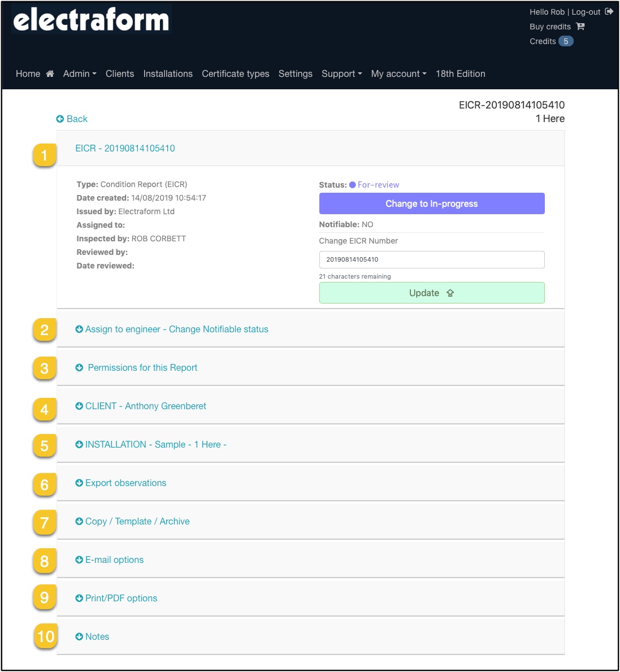This screenshot has width=620, height=672.
Task: Click the arrow icon beside Print/PDF options
Action: [x=79, y=599]
